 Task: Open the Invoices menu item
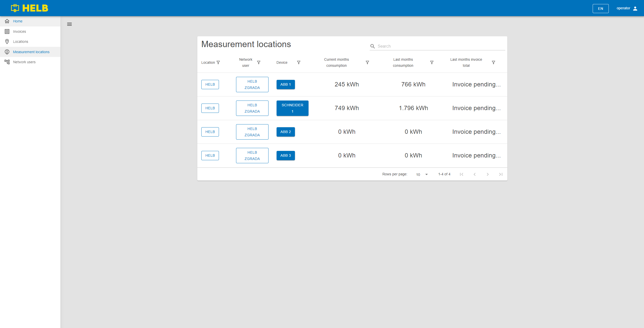(30, 31)
